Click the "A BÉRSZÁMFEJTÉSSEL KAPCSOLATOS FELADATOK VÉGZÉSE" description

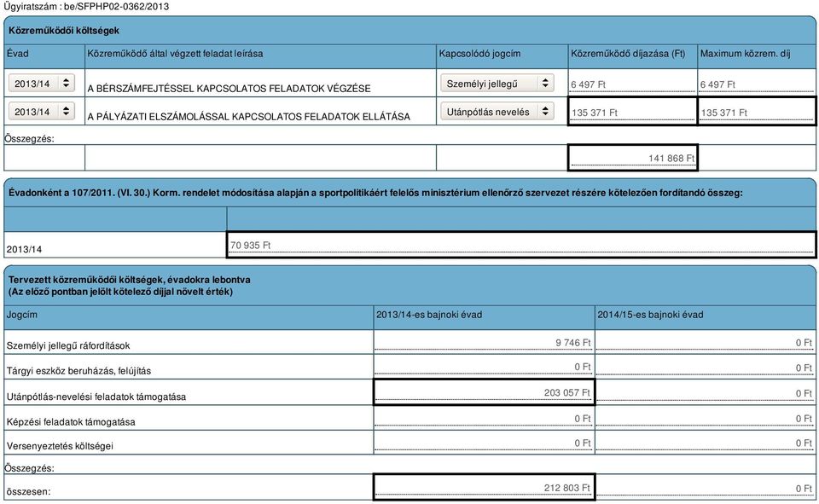229,89
